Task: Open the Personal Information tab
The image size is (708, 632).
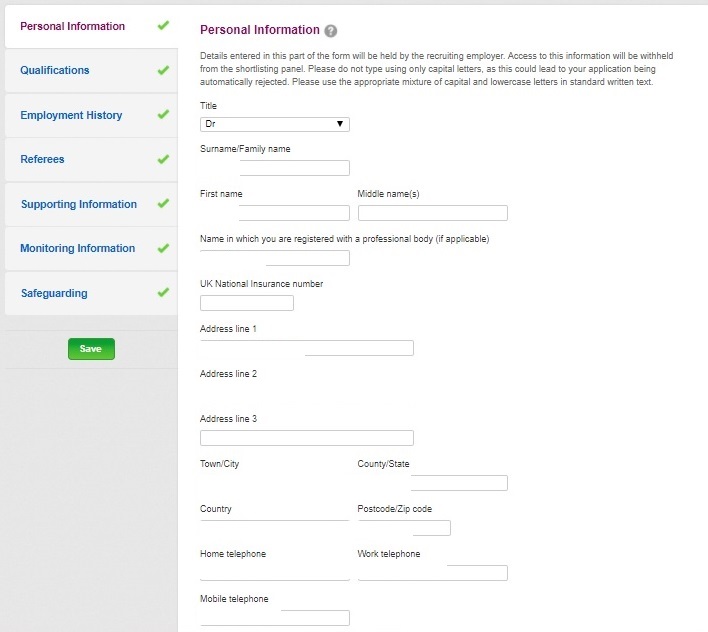Action: [x=91, y=26]
